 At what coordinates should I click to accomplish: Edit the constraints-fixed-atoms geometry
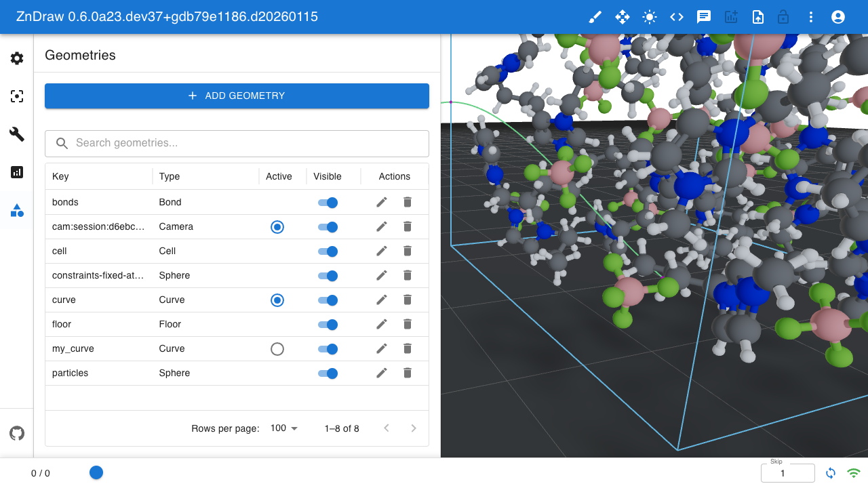coord(382,275)
